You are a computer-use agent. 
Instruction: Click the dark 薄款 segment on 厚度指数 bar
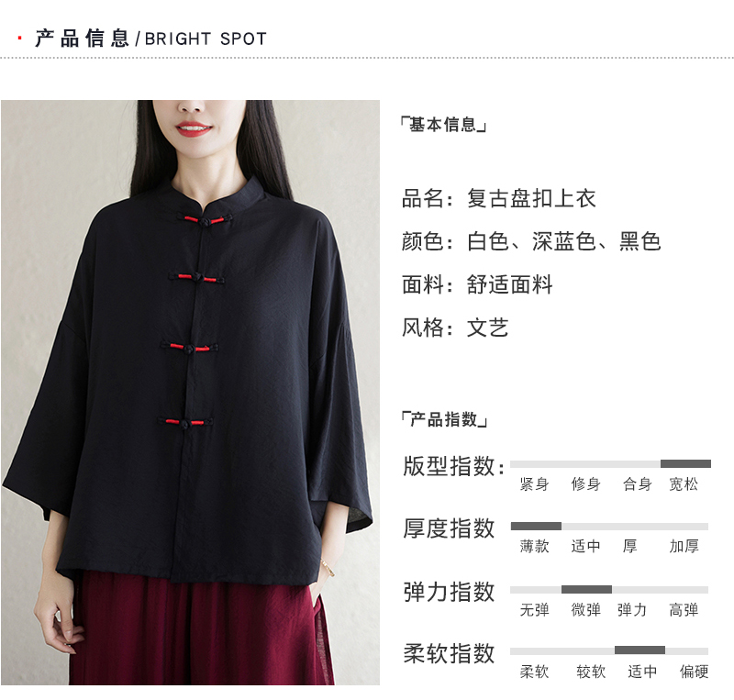[x=536, y=527]
